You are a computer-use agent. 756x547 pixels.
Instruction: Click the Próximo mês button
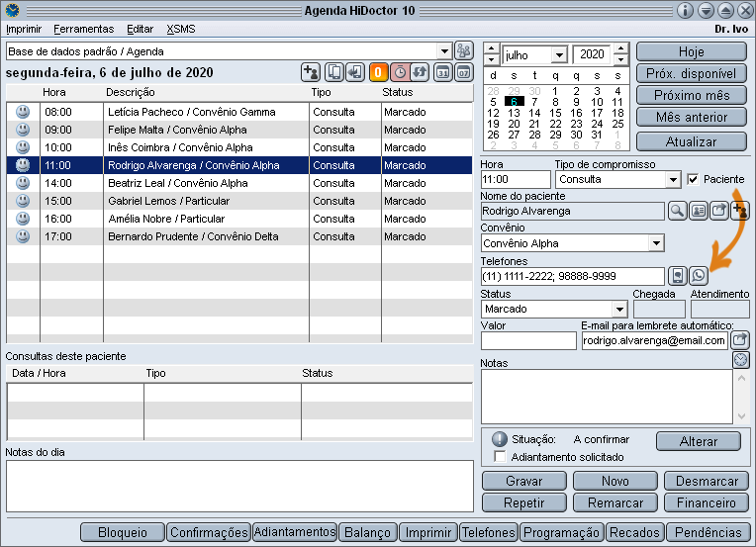click(x=692, y=95)
